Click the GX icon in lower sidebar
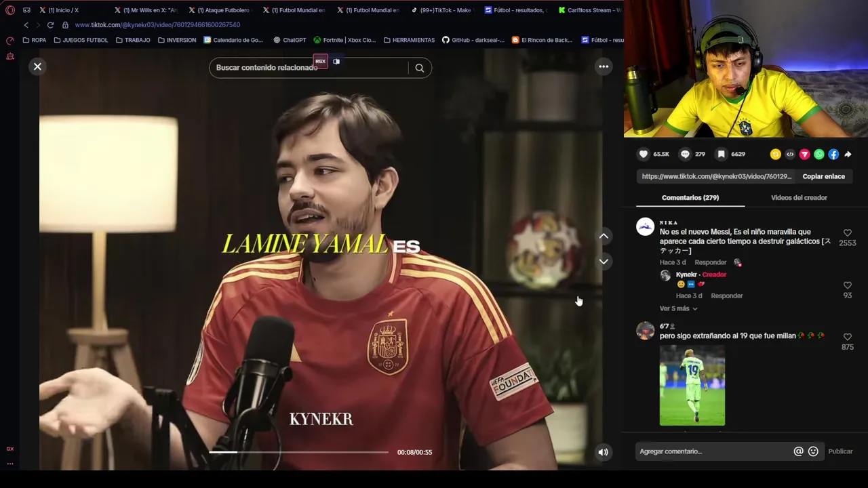Image resolution: width=868 pixels, height=488 pixels. point(10,449)
